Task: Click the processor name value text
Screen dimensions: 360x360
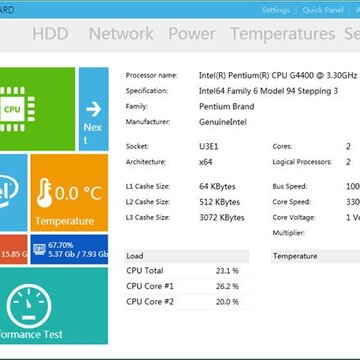Action: [x=278, y=76]
